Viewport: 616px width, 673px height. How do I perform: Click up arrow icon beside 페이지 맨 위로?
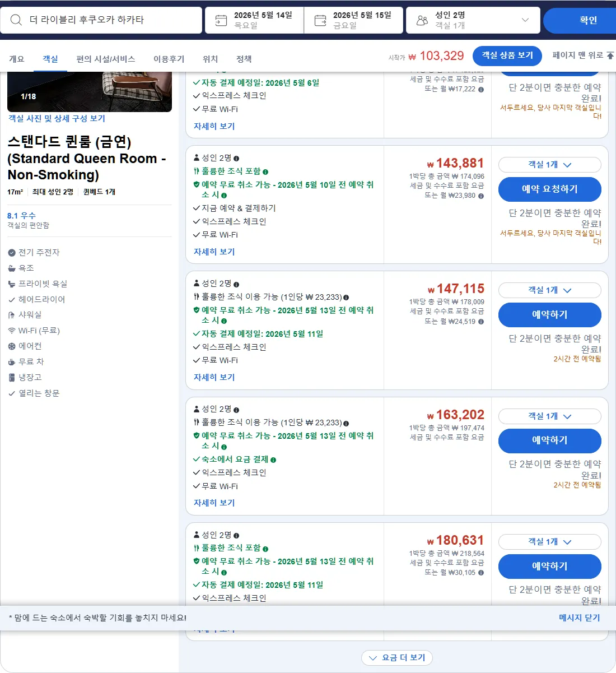(x=610, y=55)
